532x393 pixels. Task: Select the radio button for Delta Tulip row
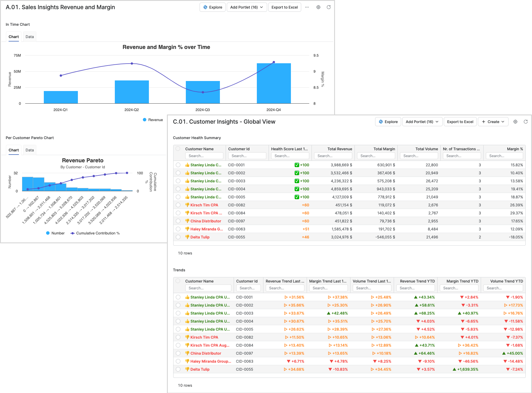click(178, 237)
